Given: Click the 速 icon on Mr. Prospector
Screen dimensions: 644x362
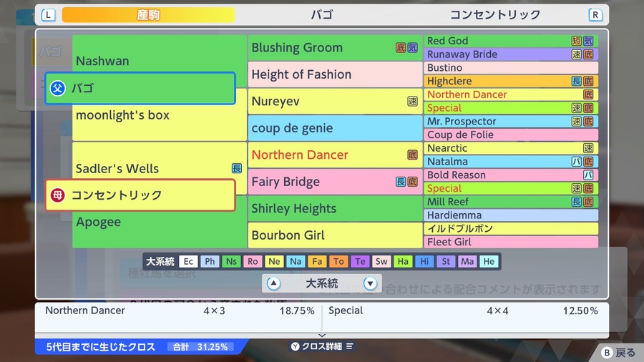Looking at the screenshot, I should [577, 122].
